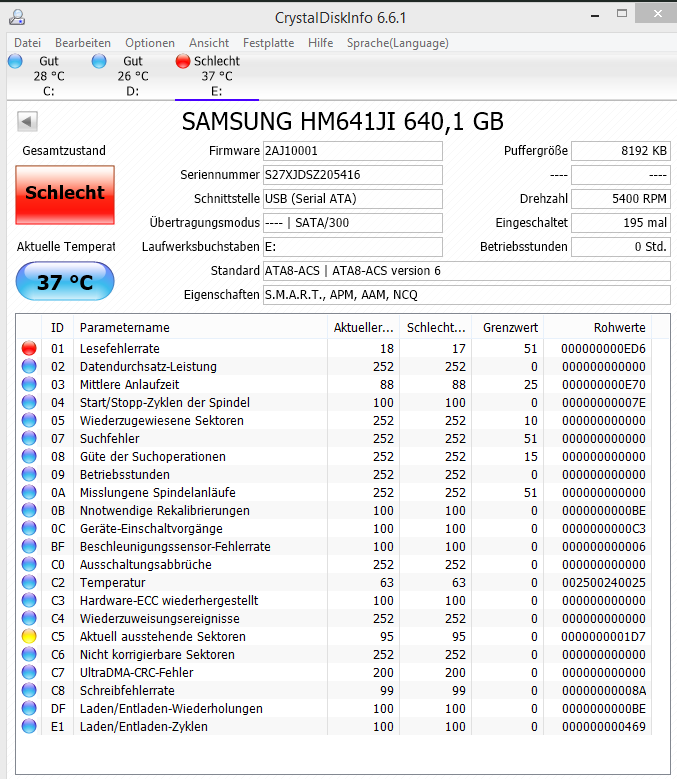Image resolution: width=677 pixels, height=779 pixels.
Task: Click status icon of Hardware-ECC wiederhergestellt row
Action: pos(29,600)
